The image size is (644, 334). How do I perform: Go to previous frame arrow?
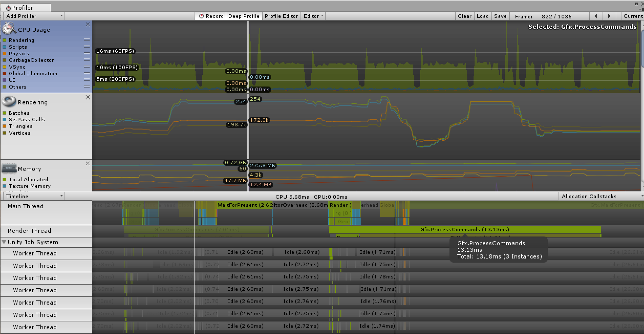[x=596, y=16]
